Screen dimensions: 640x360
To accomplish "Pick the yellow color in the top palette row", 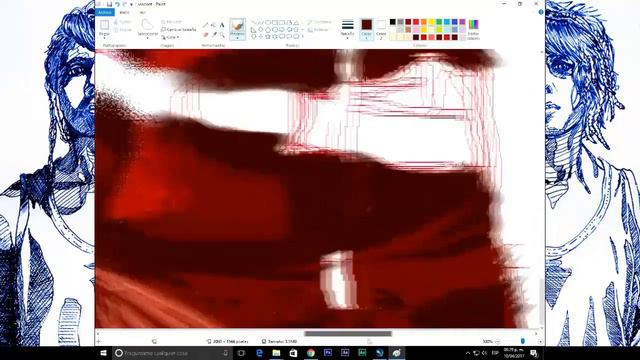I will [431, 22].
